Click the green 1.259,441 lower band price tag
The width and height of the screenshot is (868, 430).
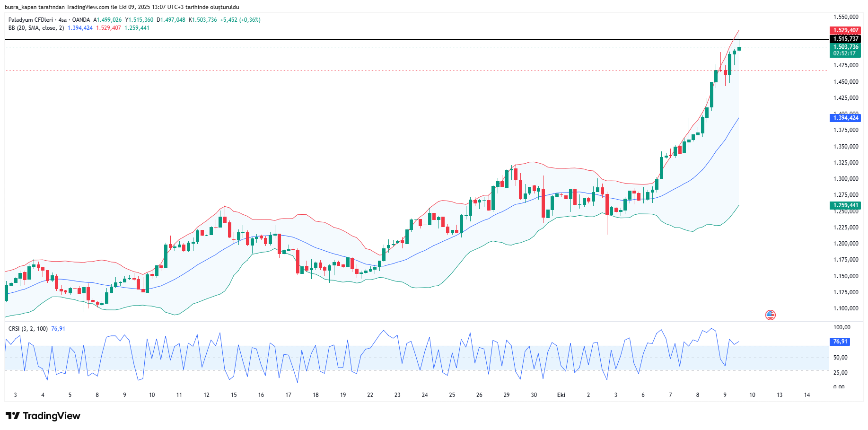tap(845, 205)
